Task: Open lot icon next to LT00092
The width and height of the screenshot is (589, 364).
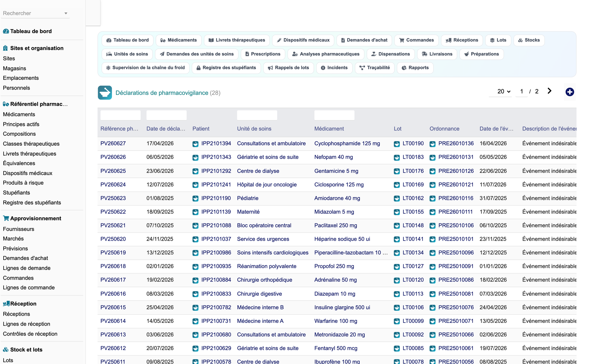Action: tap(397, 335)
